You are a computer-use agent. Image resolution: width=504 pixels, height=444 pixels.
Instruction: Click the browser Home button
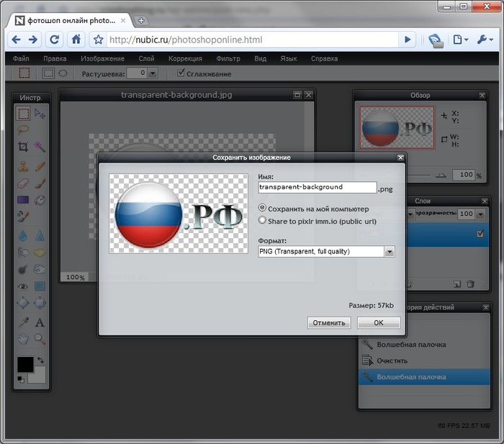(76, 40)
